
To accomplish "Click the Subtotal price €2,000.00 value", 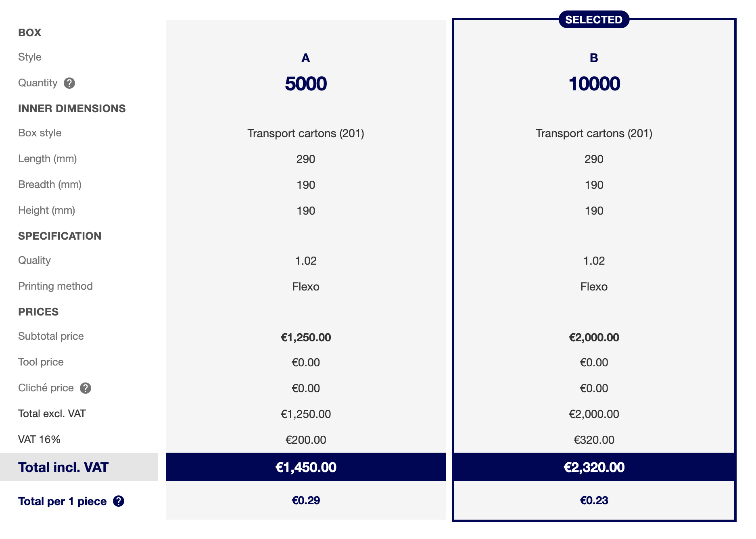I will click(594, 337).
